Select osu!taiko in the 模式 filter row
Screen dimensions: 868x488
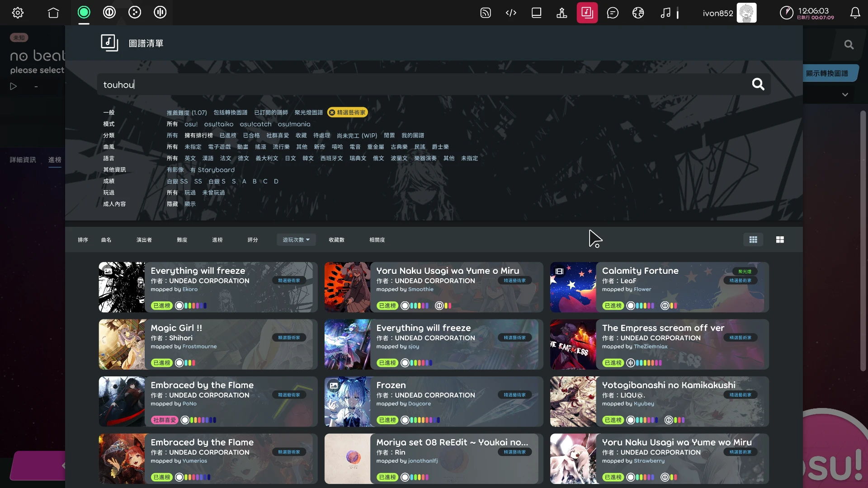coord(219,124)
